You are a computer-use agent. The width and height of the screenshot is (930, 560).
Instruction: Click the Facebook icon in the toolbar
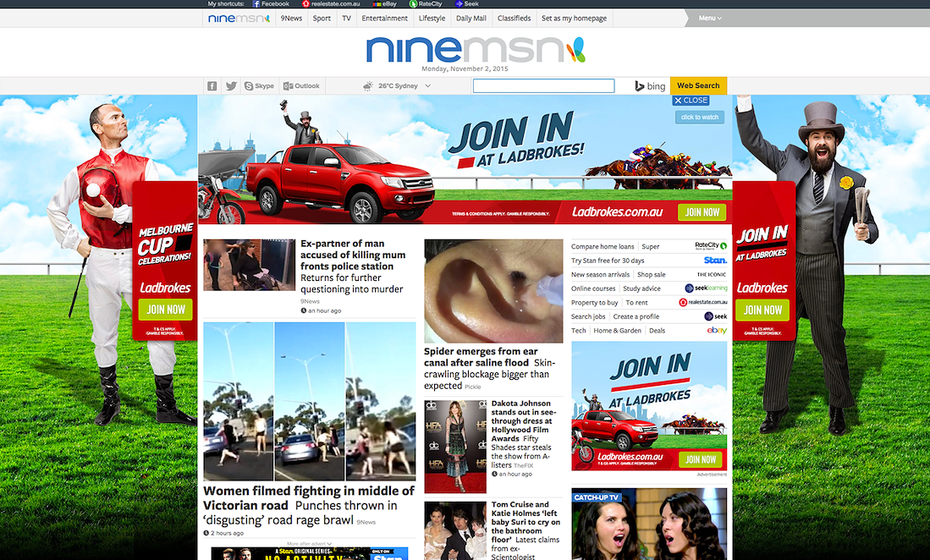coord(212,86)
